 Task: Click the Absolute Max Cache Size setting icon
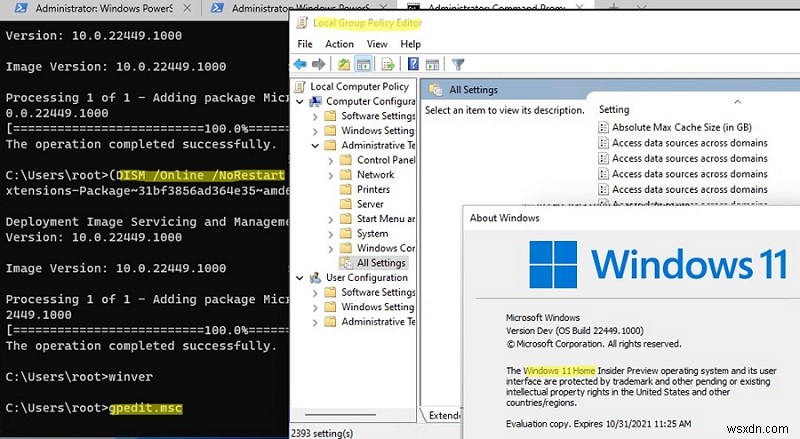[x=604, y=127]
